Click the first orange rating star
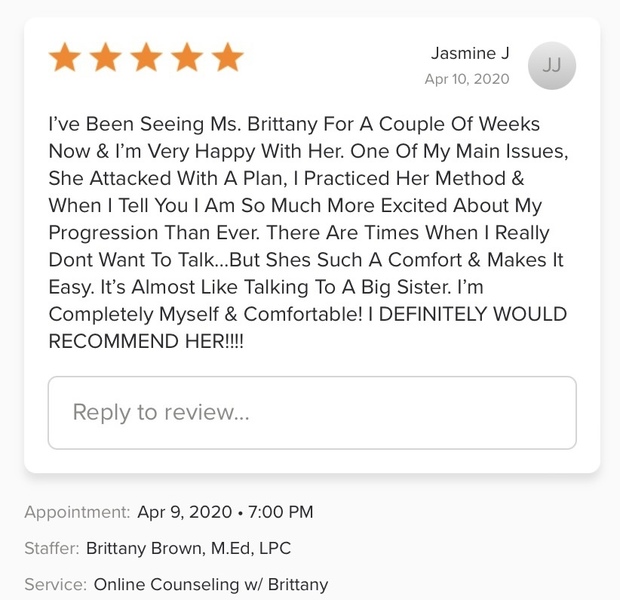 [66, 58]
